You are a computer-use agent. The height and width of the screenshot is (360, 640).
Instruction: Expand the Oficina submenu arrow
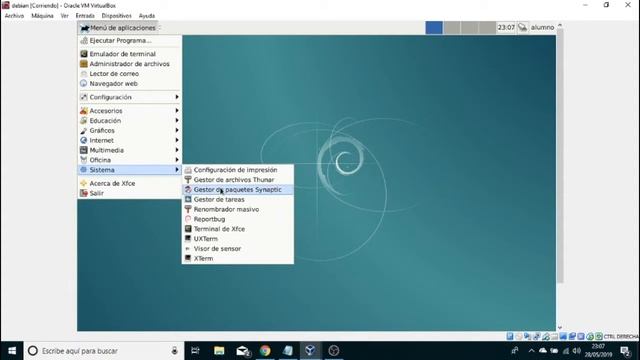coord(177,160)
